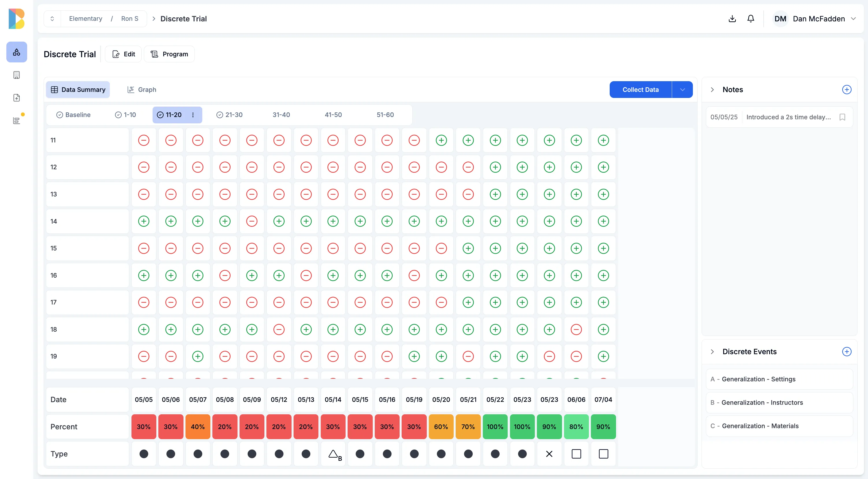Go to Ron S breadcrumb link
The width and height of the screenshot is (868, 479).
pyautogui.click(x=130, y=19)
